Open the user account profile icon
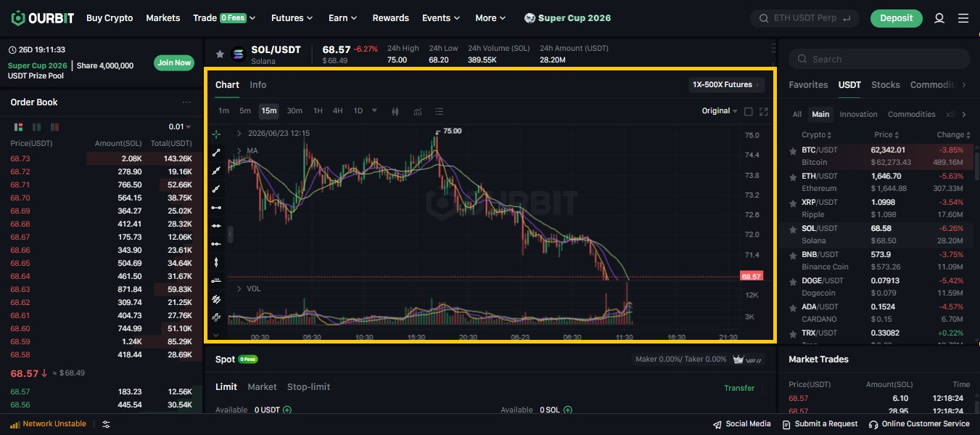This screenshot has height=435, width=980. (939, 18)
